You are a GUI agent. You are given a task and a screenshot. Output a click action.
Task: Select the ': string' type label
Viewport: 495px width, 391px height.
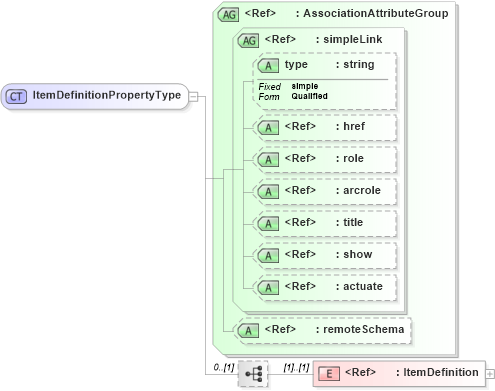(355, 64)
